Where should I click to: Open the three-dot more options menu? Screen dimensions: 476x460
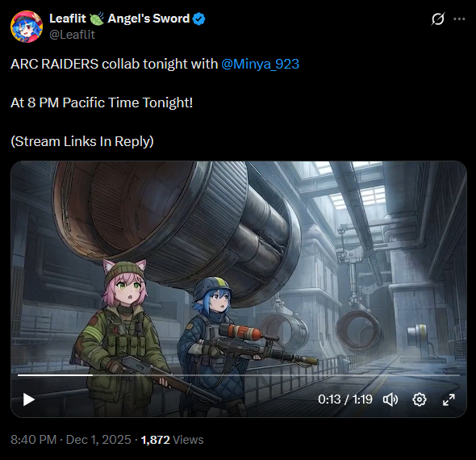[x=459, y=19]
